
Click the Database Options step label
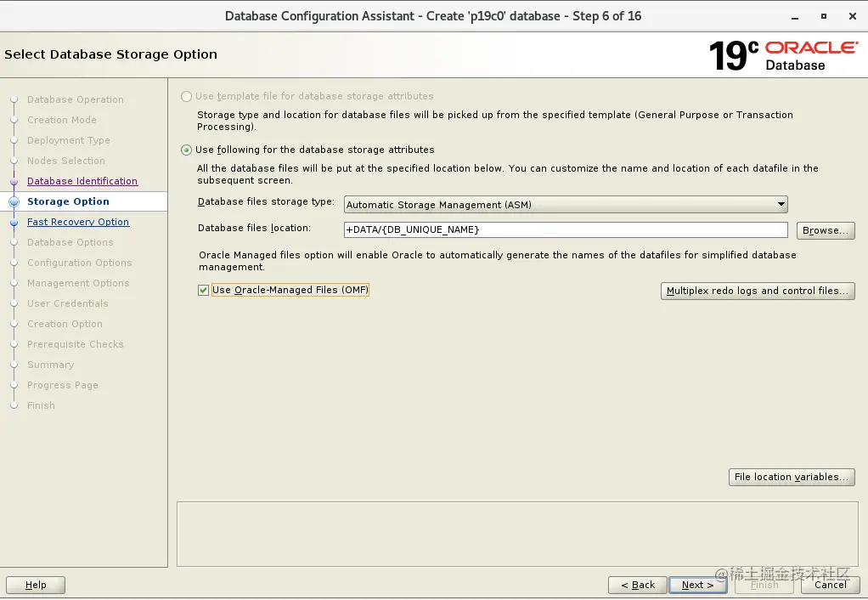coord(70,243)
